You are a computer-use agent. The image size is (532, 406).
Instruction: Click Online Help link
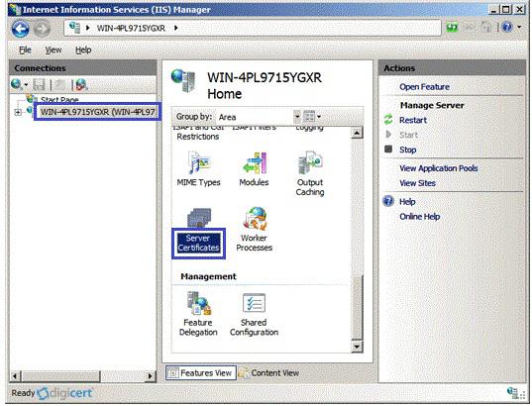[x=420, y=217]
